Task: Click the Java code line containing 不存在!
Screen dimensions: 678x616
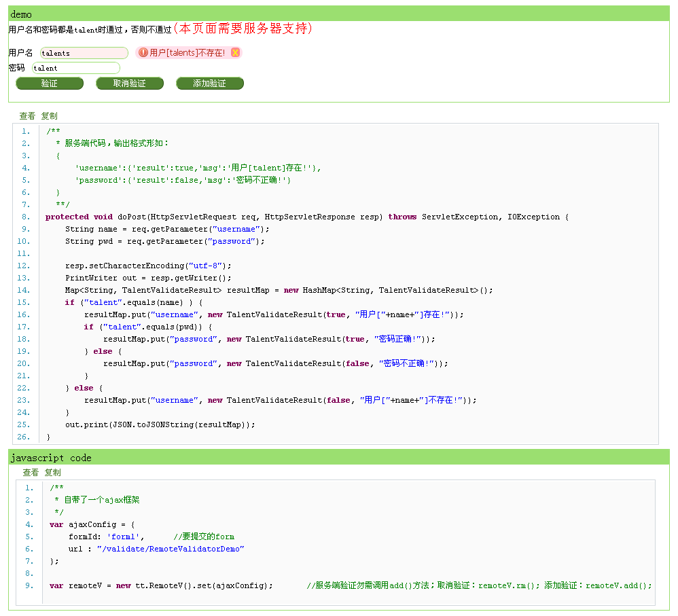Action: 280,400
